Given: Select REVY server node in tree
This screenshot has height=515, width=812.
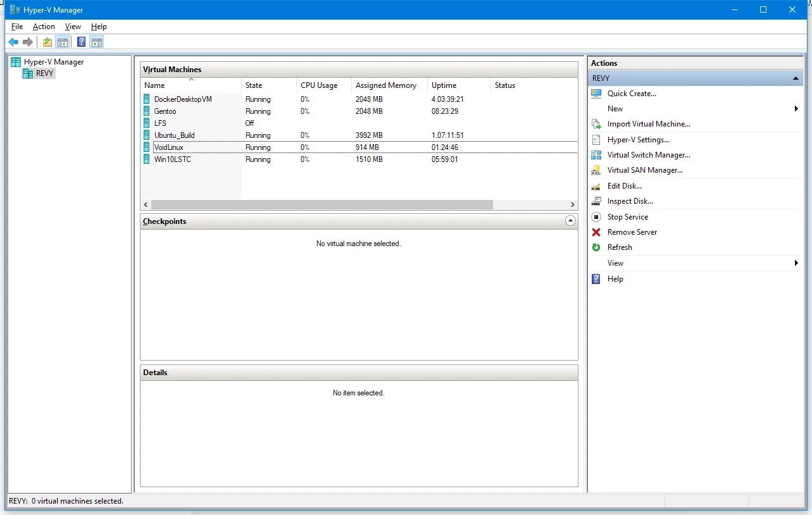Looking at the screenshot, I should click(45, 73).
